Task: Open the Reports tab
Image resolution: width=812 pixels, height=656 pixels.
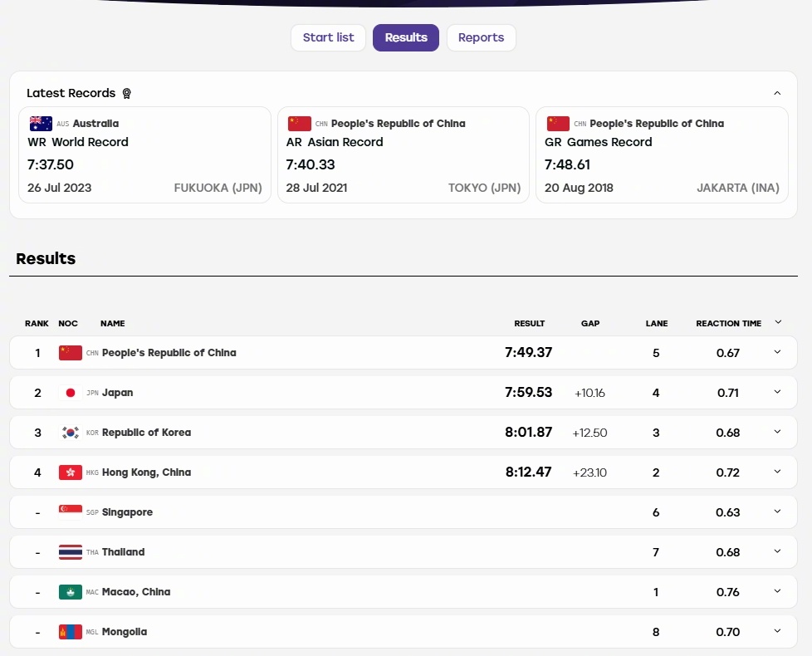Action: point(481,38)
